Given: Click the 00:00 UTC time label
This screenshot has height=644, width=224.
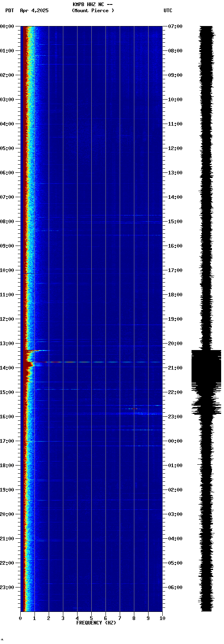Looking at the screenshot, I should click(x=175, y=441).
